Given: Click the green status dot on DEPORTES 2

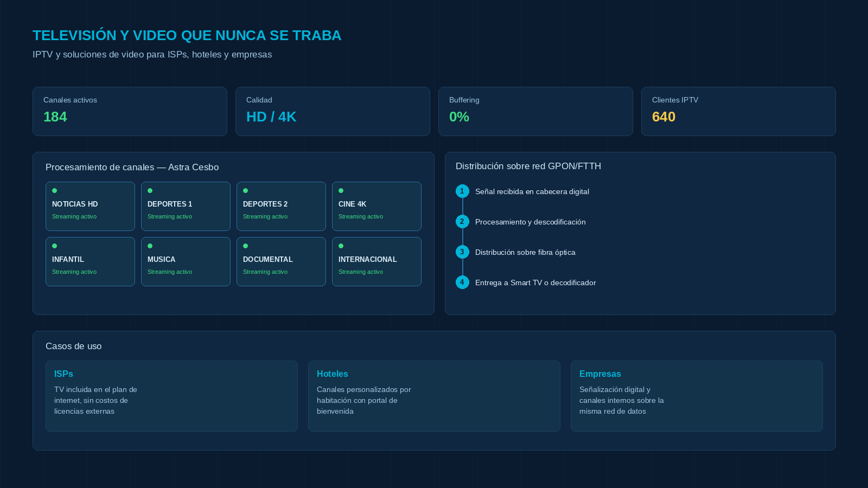Looking at the screenshot, I should click(245, 190).
